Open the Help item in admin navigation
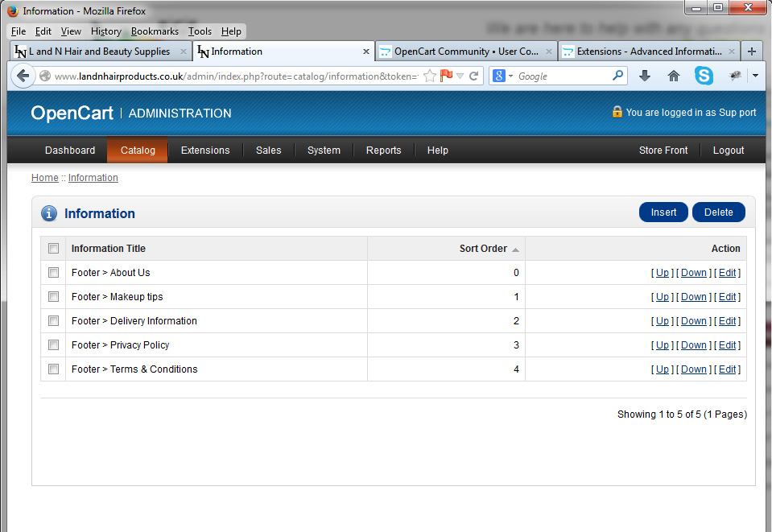The image size is (772, 532). point(438,150)
